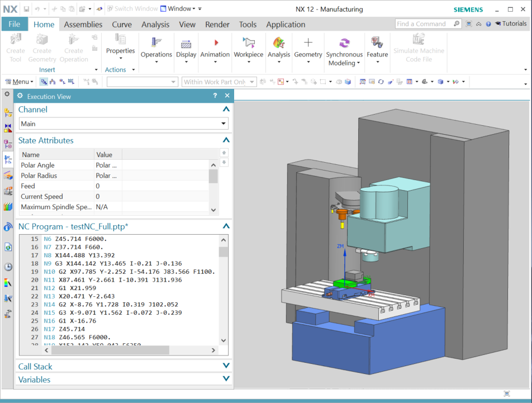Open the Animation ribbon menu

215,50
